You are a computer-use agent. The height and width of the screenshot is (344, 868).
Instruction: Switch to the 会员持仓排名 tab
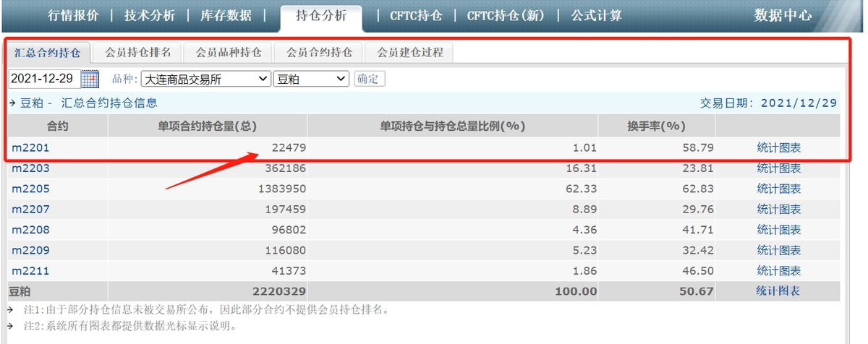pyautogui.click(x=138, y=53)
